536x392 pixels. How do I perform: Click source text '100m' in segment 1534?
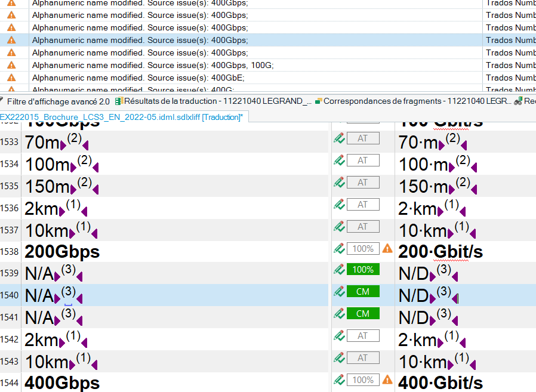47,165
